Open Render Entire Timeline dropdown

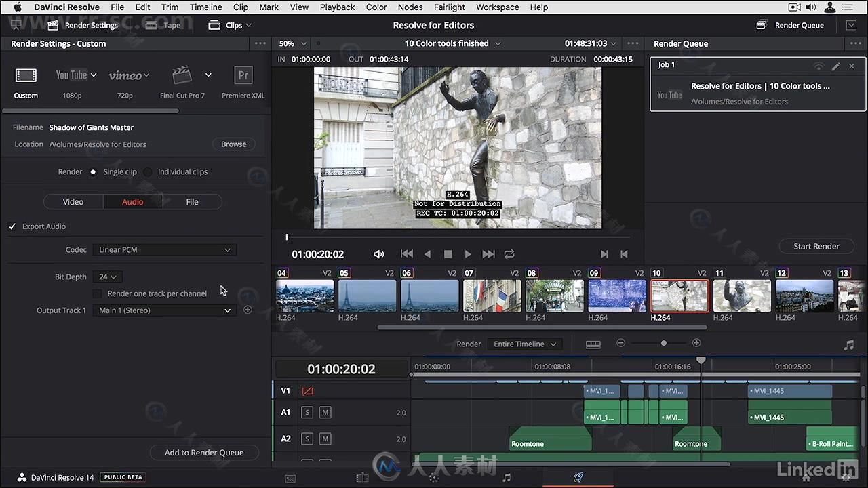525,344
